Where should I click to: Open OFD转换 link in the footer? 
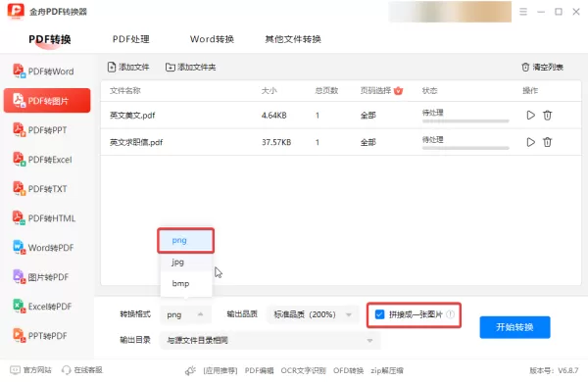348,370
